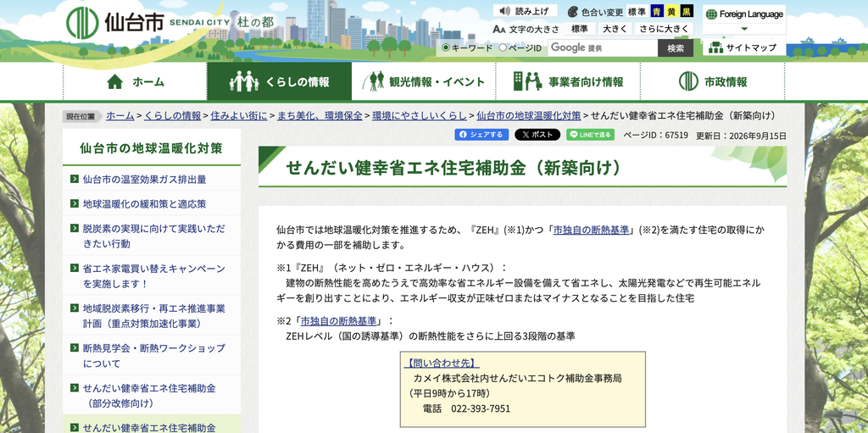Click the AA 文字の大きさ icon

tap(498, 30)
